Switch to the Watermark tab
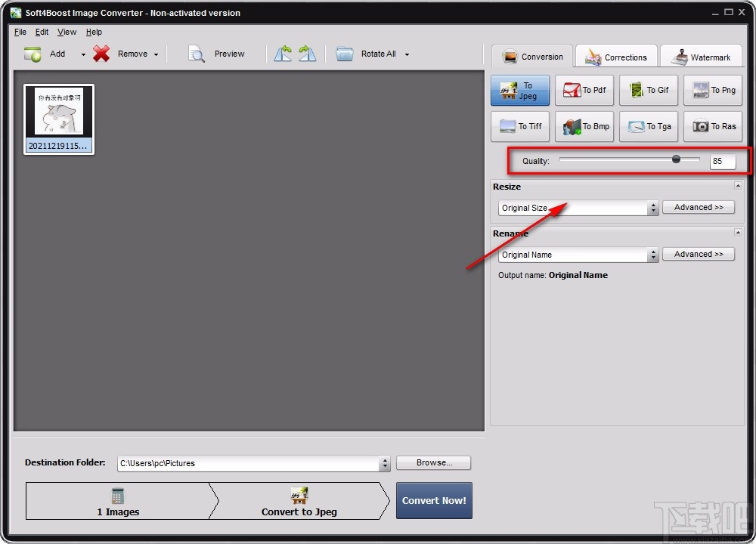 [702, 57]
